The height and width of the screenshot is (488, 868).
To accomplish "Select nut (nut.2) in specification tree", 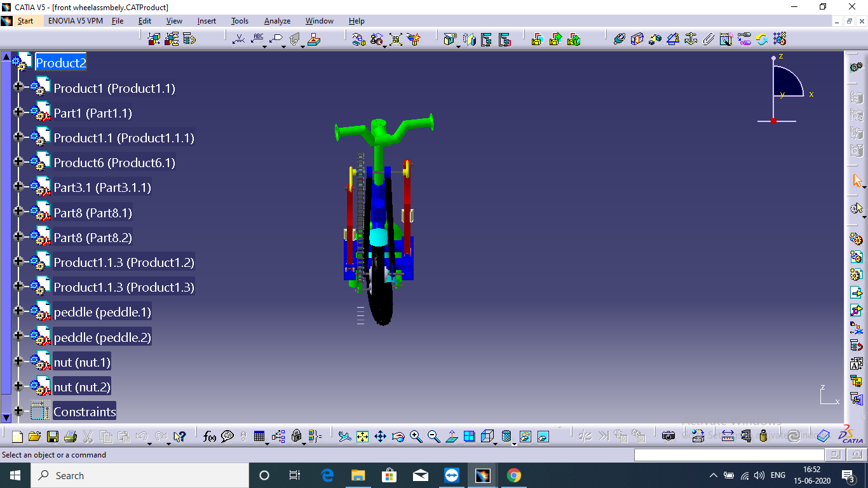I will [x=82, y=387].
